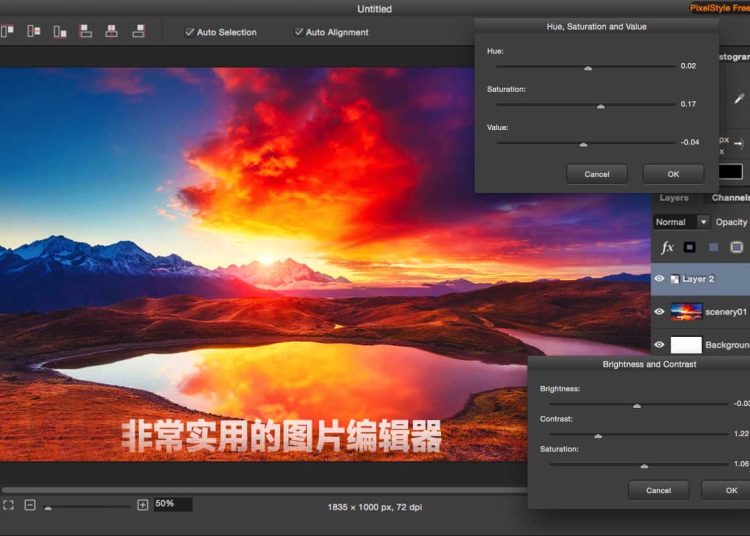Click the zoom out minus icon
Viewport: 750px width, 536px height.
coord(30,505)
